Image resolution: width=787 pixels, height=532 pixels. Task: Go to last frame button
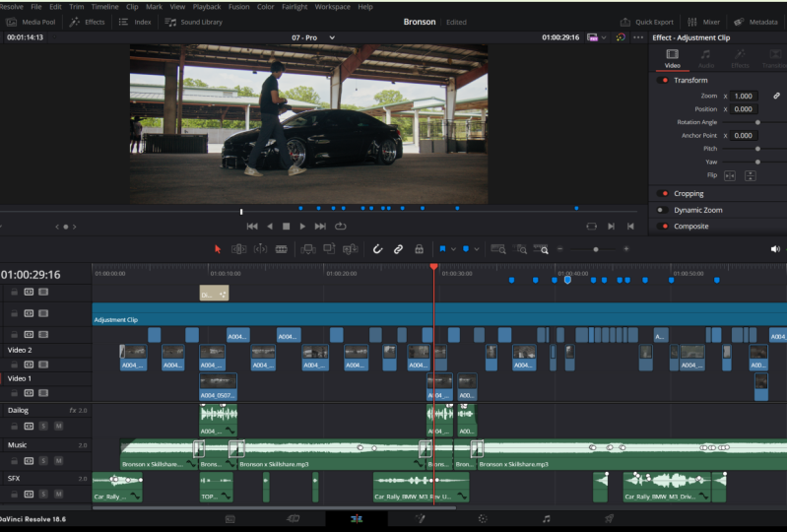[320, 227]
